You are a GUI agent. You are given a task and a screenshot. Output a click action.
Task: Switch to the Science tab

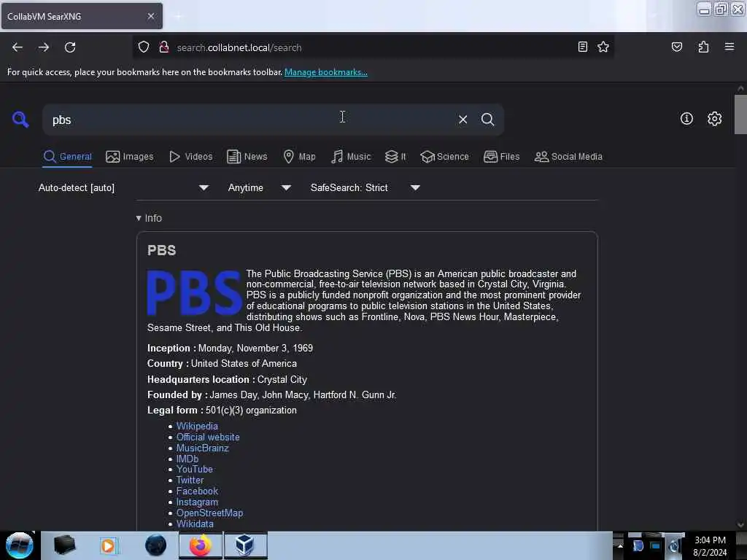point(444,157)
